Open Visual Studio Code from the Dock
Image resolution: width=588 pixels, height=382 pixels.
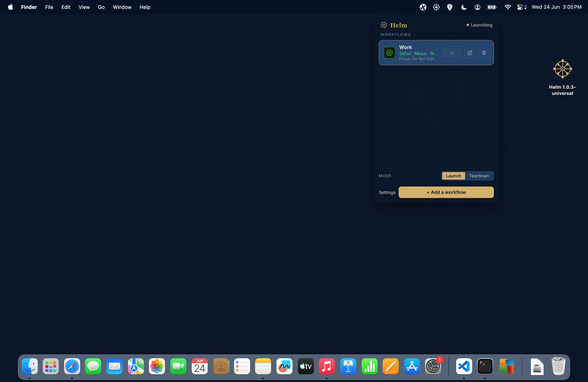[x=464, y=366]
